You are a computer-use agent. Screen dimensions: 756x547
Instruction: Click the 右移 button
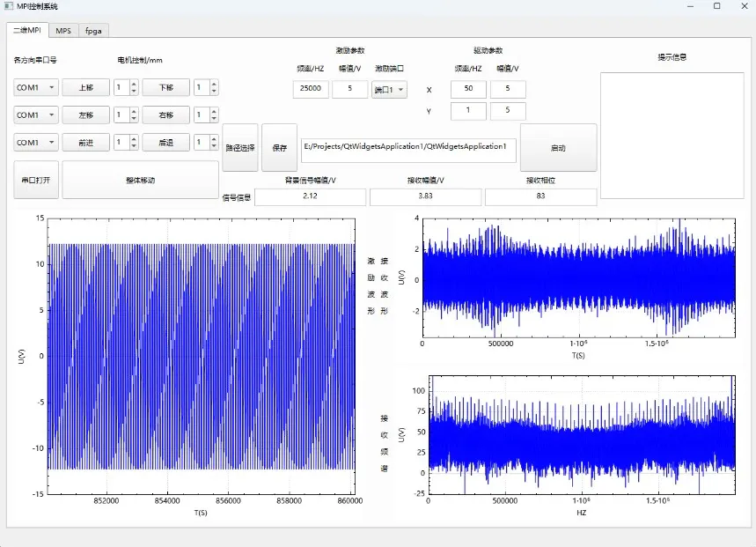(165, 115)
